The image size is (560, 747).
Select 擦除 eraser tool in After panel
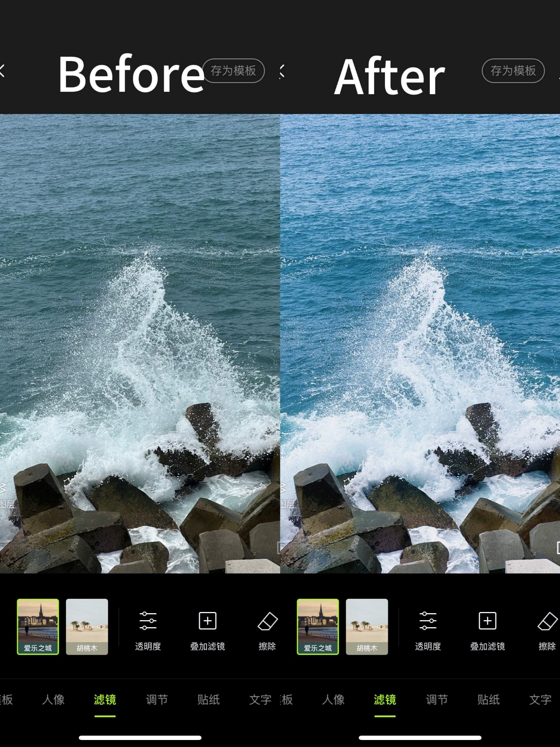click(x=547, y=630)
